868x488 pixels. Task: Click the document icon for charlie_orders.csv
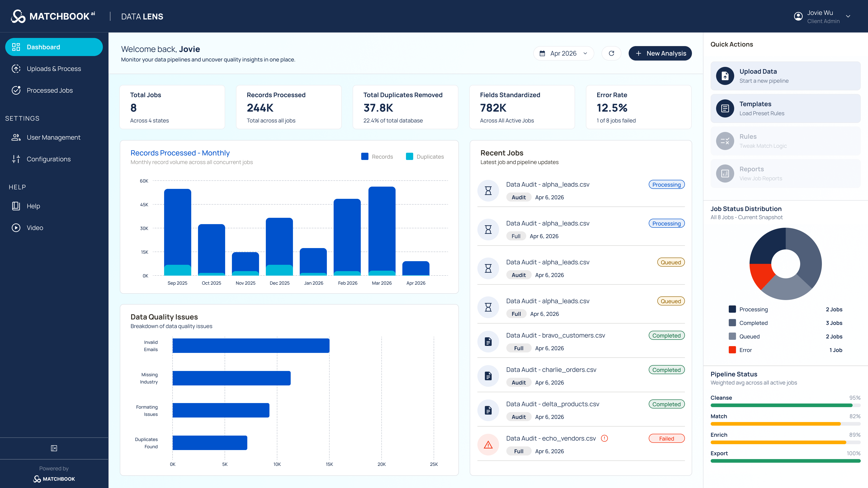pyautogui.click(x=488, y=376)
